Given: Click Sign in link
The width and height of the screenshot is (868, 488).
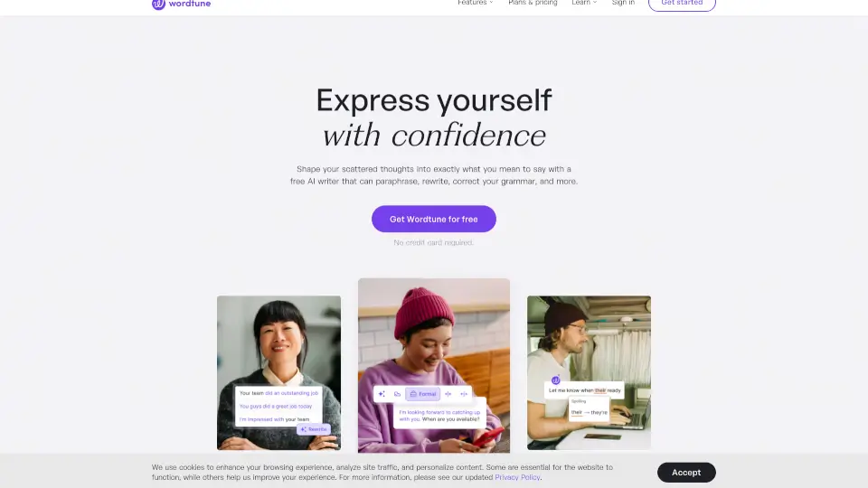Looking at the screenshot, I should point(623,3).
